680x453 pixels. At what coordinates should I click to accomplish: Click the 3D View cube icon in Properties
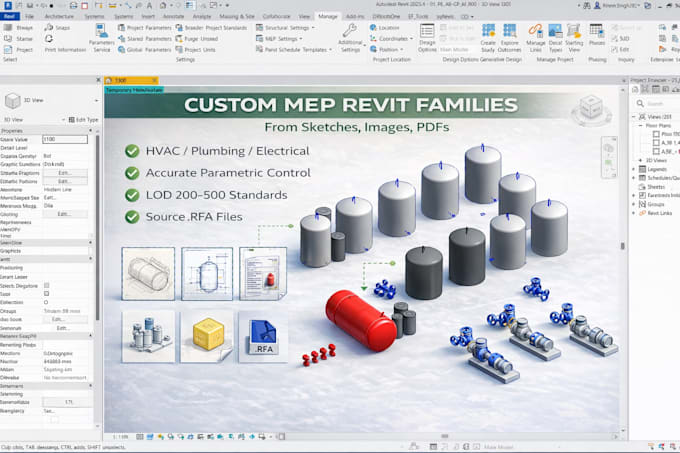pyautogui.click(x=13, y=101)
